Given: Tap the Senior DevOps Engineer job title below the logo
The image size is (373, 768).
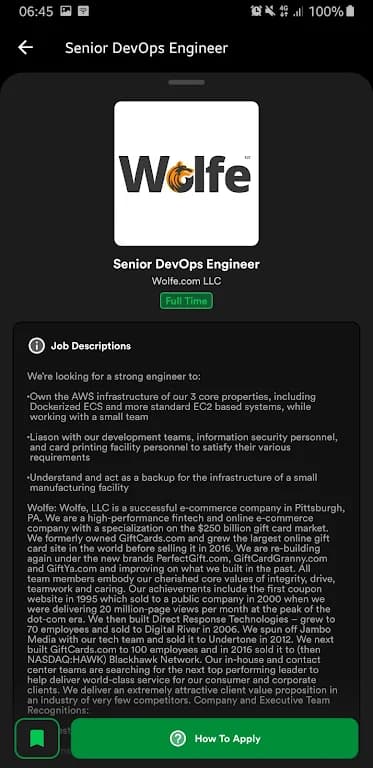Looking at the screenshot, I should tap(186, 264).
